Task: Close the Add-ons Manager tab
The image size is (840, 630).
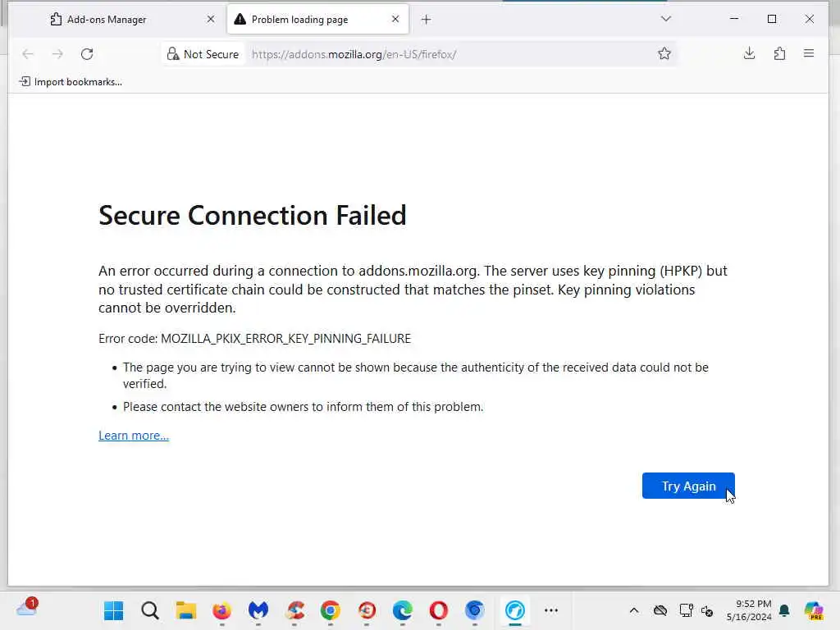Action: pos(210,20)
